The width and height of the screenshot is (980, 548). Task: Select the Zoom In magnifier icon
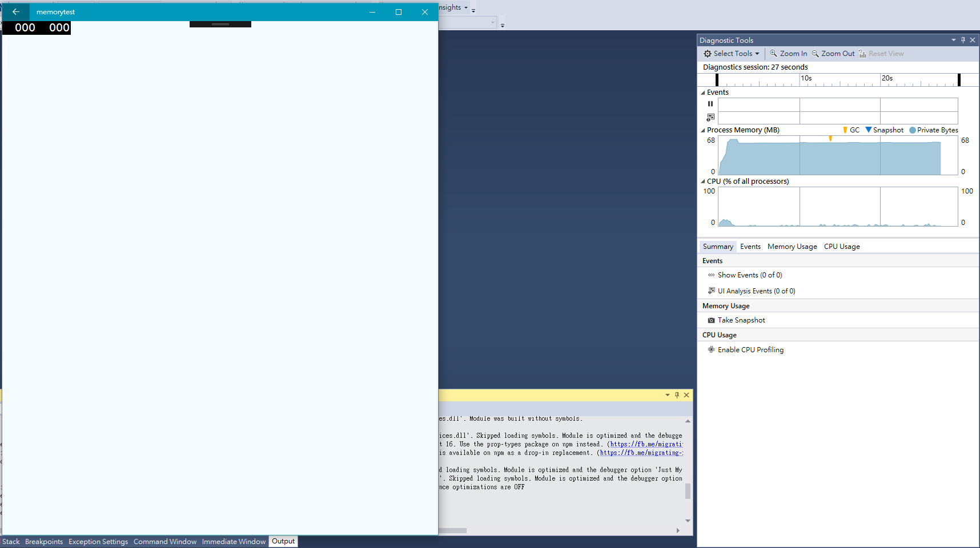pyautogui.click(x=774, y=53)
